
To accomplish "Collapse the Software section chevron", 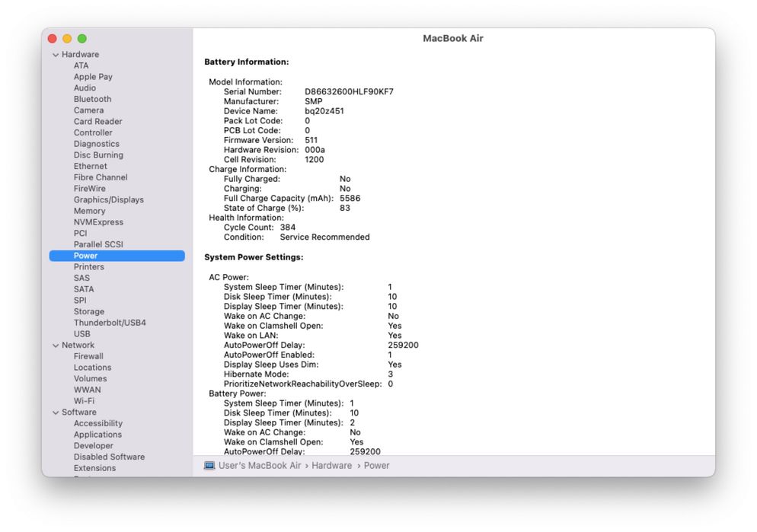I will 56,413.
